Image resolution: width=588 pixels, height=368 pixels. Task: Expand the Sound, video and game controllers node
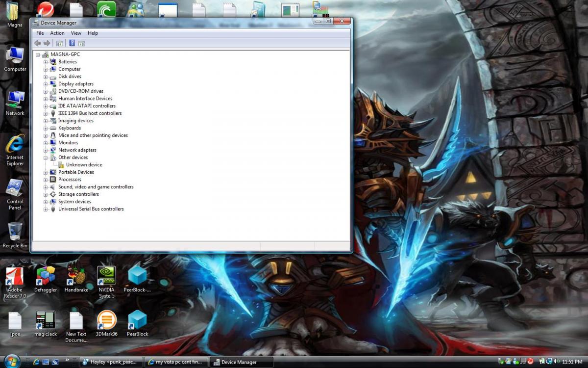(x=46, y=187)
